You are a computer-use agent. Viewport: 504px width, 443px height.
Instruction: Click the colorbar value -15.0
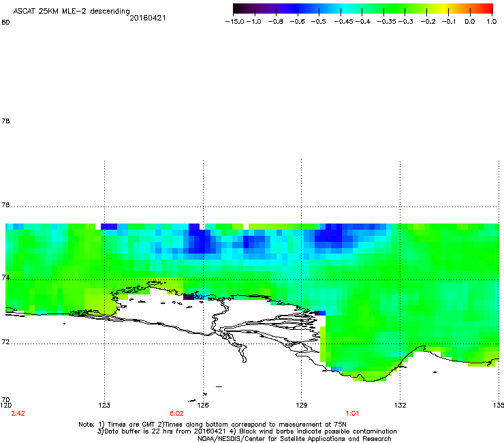[235, 22]
